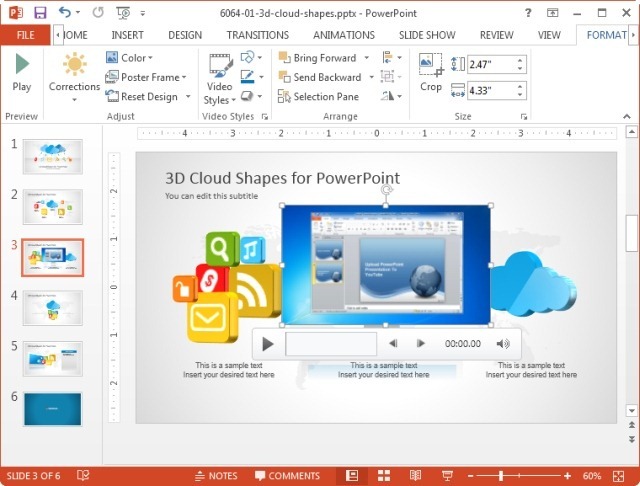Switch to the SLIDE SHOW tab
This screenshot has width=640, height=486.
pos(427,35)
